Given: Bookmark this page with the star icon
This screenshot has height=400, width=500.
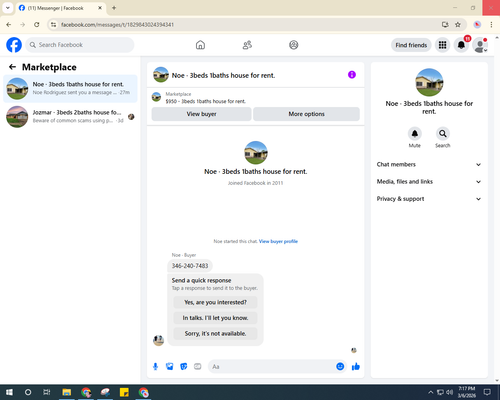Looking at the screenshot, I should click(x=458, y=25).
